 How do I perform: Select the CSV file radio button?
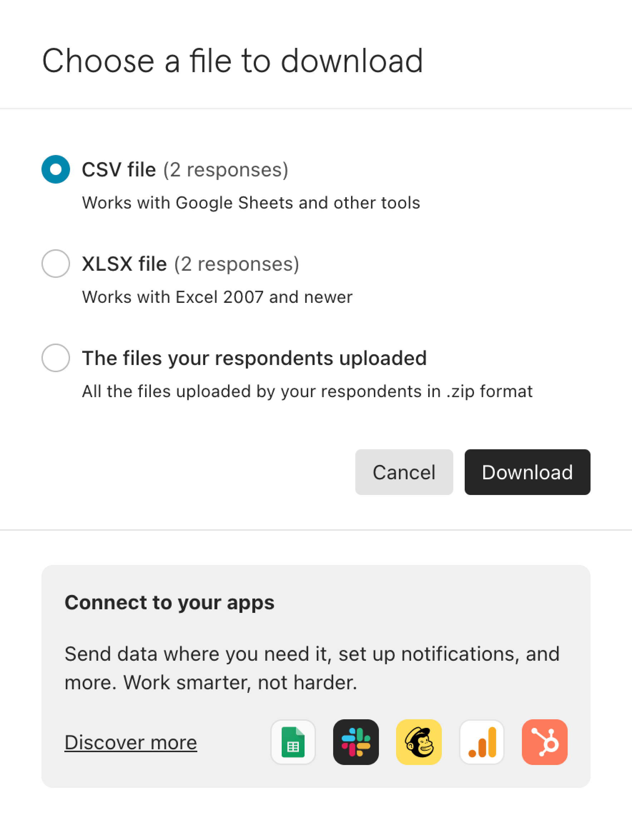[x=55, y=169]
